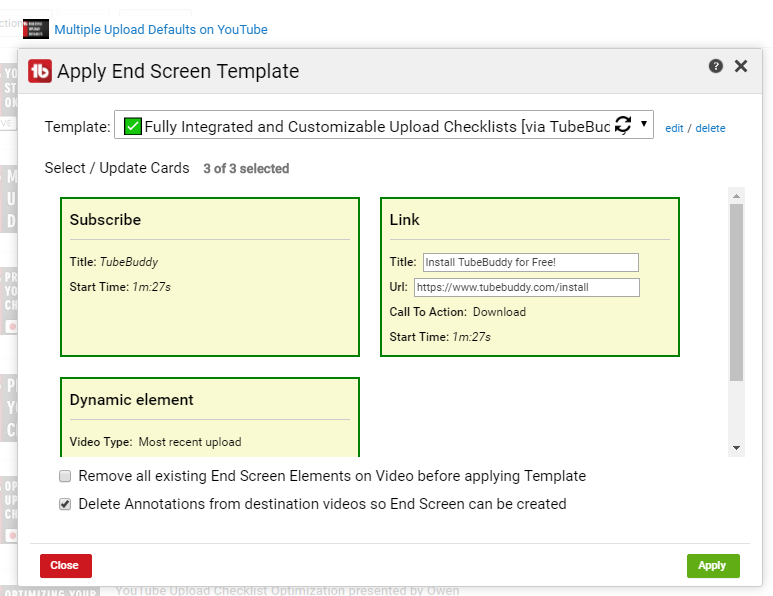Click 'Start Time: 1m:27s' in Link card
Image resolution: width=773 pixels, height=596 pixels.
pos(440,337)
